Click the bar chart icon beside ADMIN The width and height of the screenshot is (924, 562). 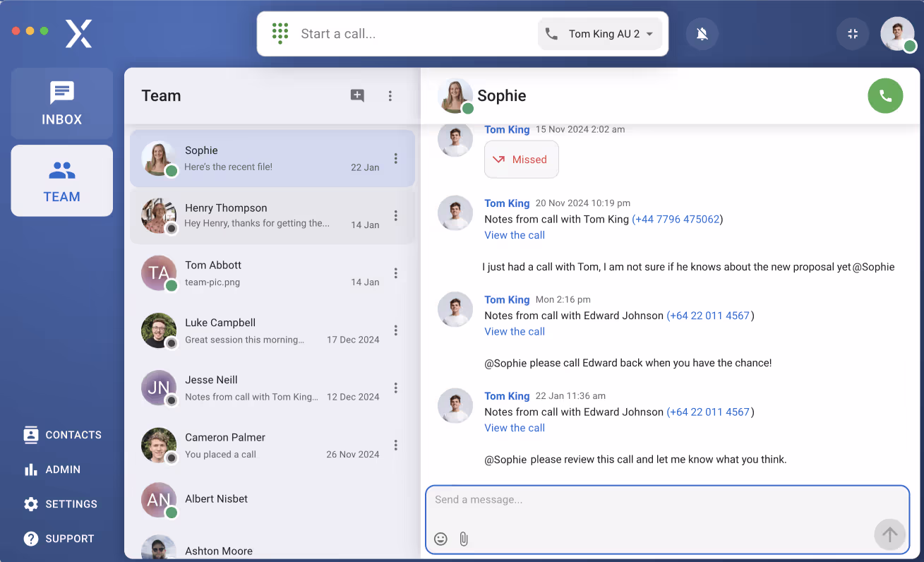coord(31,470)
